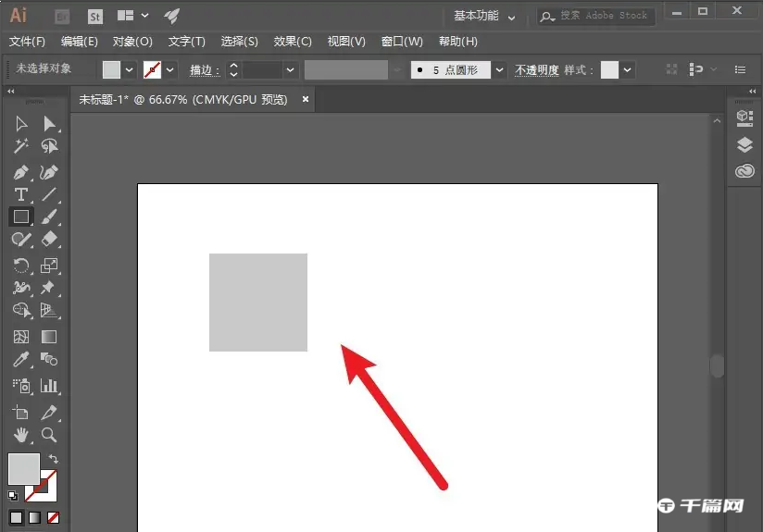
Task: Reset default fill and stroke
Action: (x=13, y=496)
